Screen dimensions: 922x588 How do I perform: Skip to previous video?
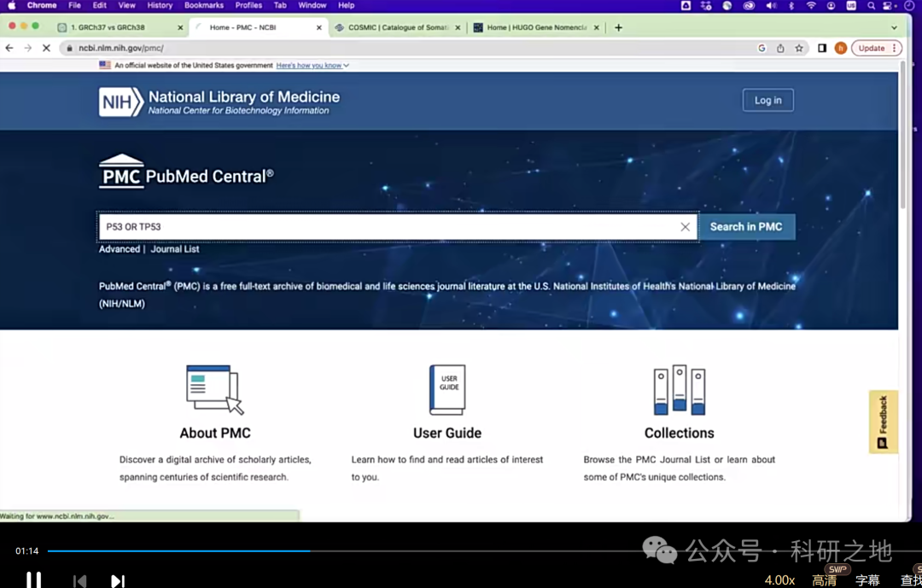(x=80, y=581)
